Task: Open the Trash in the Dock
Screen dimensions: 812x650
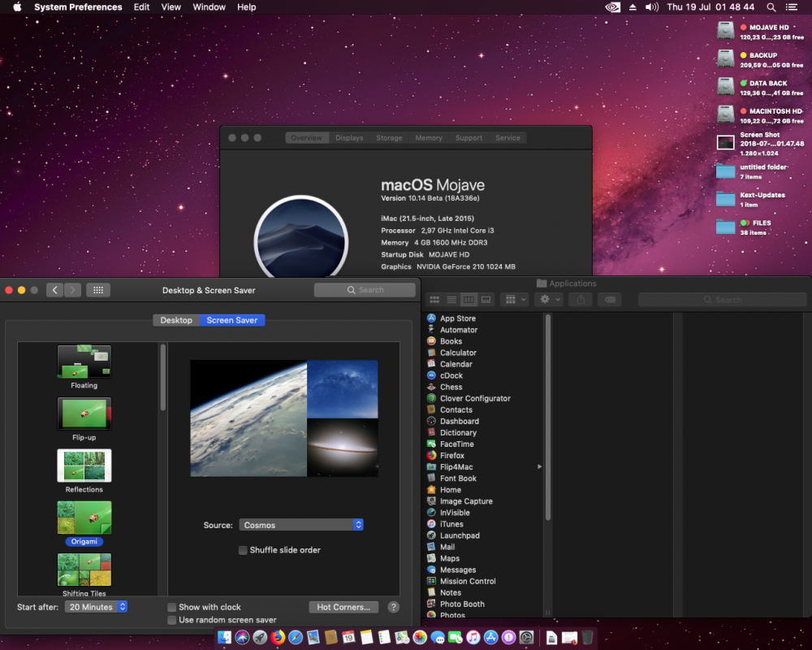Action: click(587, 637)
